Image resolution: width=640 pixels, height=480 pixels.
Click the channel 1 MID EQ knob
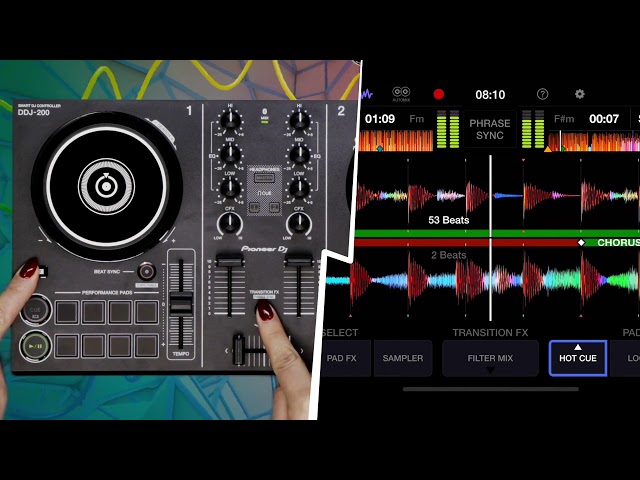point(230,154)
